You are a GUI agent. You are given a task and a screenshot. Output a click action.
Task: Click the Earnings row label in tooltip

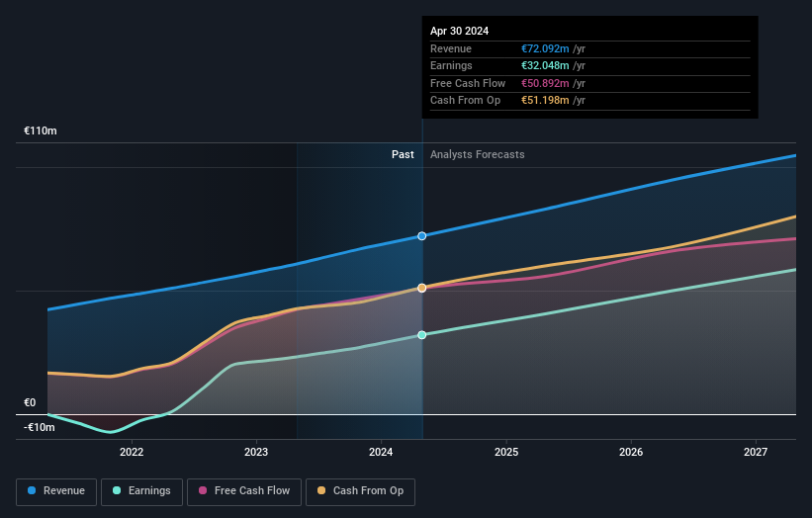pos(452,65)
